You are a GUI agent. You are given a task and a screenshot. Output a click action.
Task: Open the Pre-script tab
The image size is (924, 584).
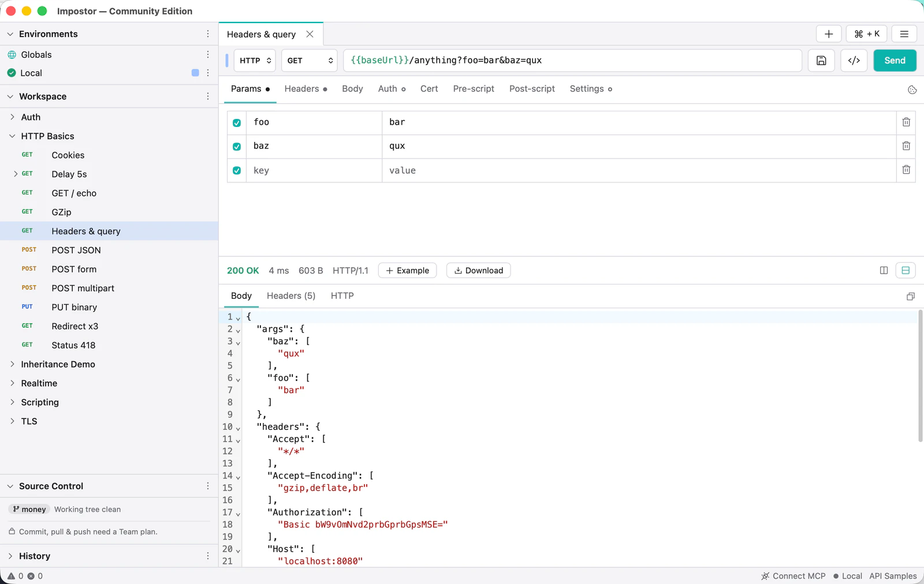pyautogui.click(x=474, y=89)
